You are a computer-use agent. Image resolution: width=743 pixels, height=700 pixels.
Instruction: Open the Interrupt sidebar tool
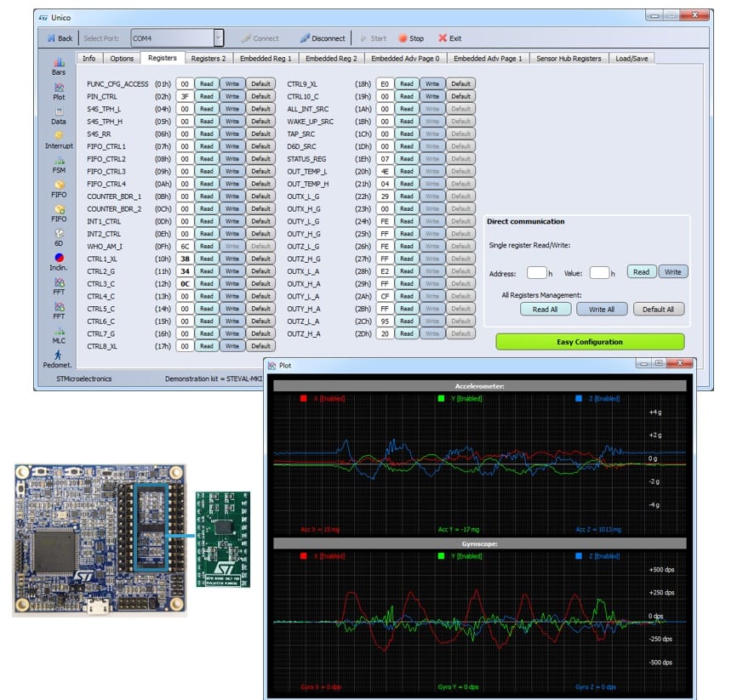click(x=59, y=139)
